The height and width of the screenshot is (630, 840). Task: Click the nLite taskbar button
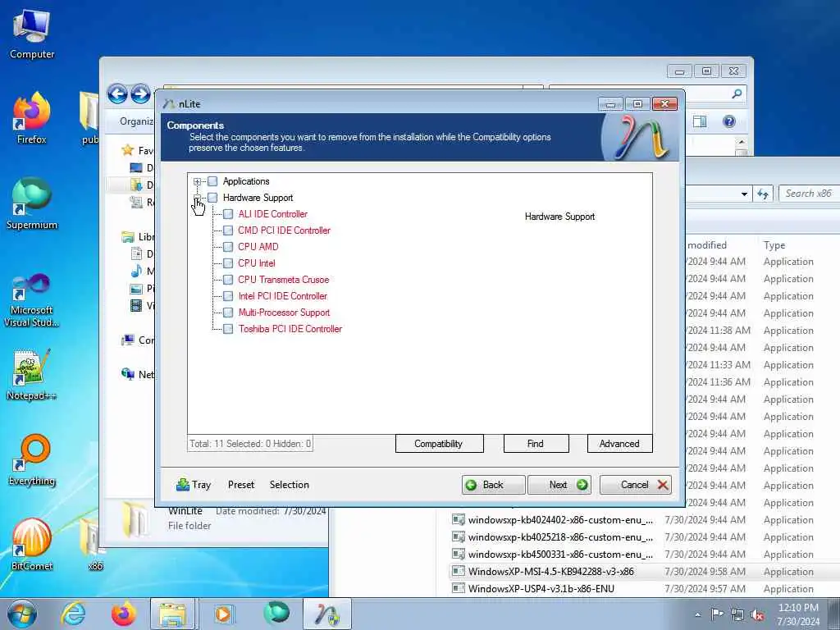click(327, 614)
